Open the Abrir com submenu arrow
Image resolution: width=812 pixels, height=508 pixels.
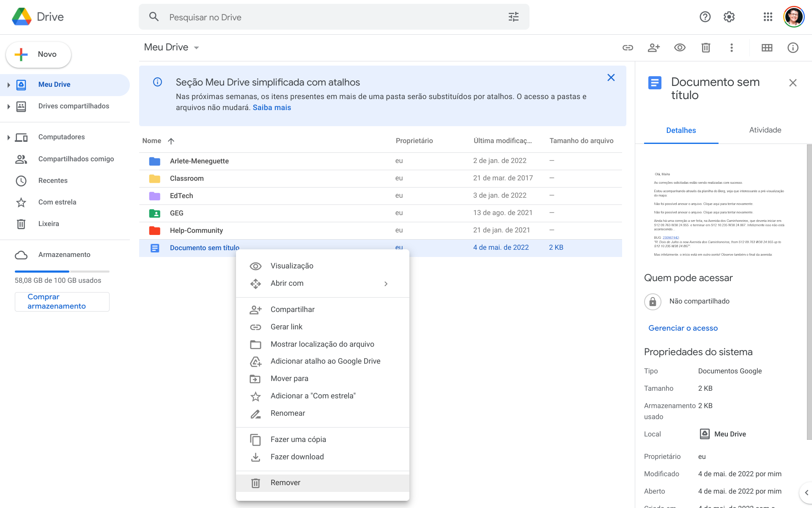386,284
